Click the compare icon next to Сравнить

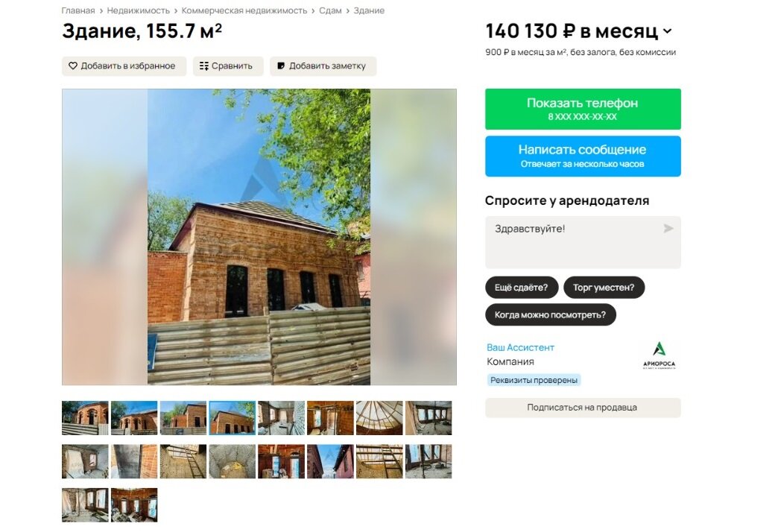pos(204,66)
